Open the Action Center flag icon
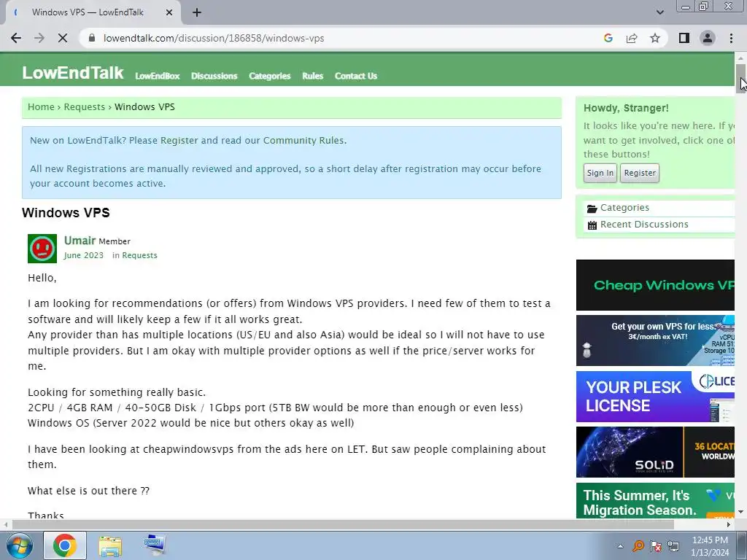The height and width of the screenshot is (560, 747). point(656,546)
